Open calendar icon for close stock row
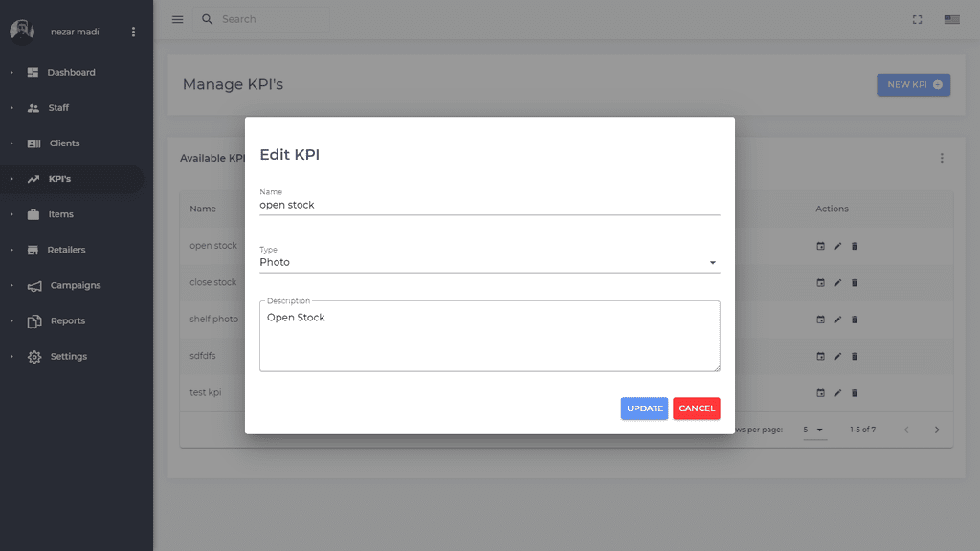The height and width of the screenshot is (551, 980). pyautogui.click(x=820, y=283)
